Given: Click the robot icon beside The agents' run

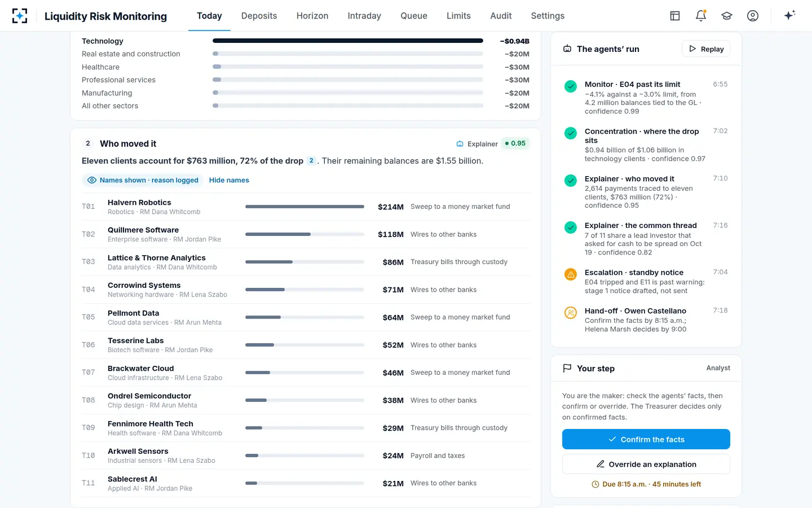Looking at the screenshot, I should [x=567, y=49].
